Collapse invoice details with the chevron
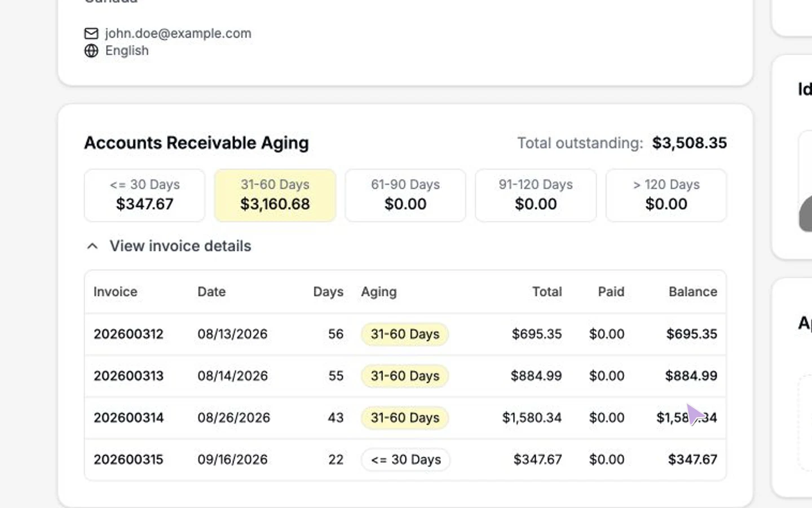Image resolution: width=812 pixels, height=508 pixels. click(x=92, y=246)
